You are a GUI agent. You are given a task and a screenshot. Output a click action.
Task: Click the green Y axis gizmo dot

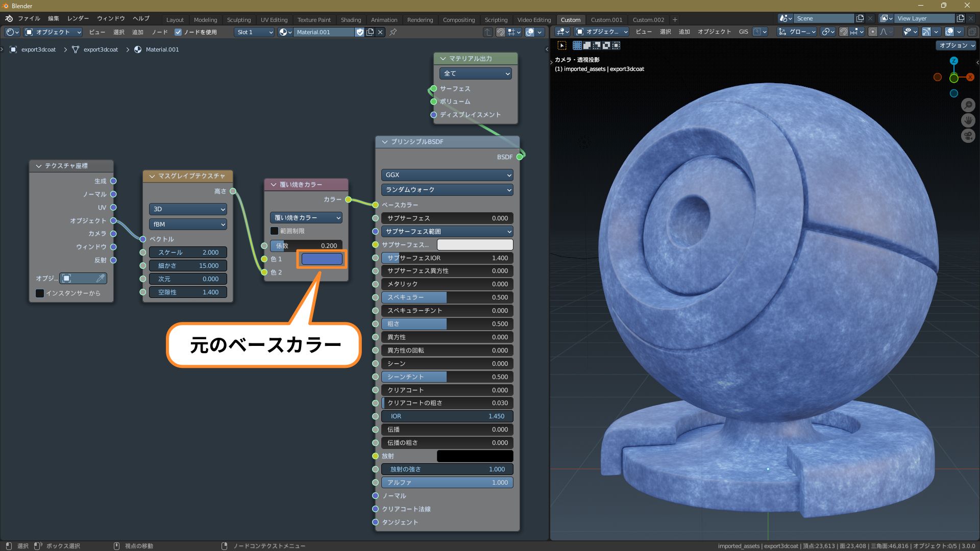(x=953, y=79)
